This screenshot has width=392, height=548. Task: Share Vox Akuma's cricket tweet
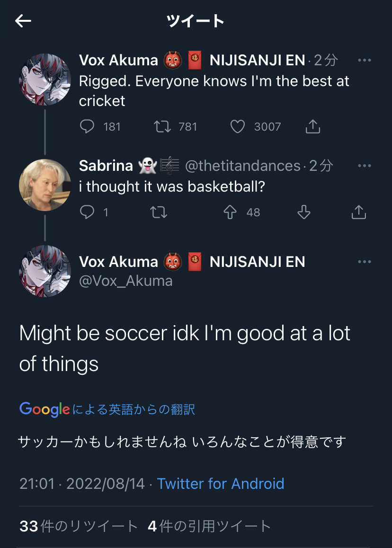click(x=313, y=126)
